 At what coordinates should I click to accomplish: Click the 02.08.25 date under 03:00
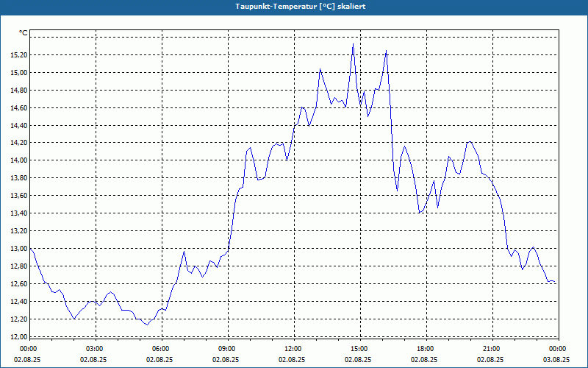[93, 360]
